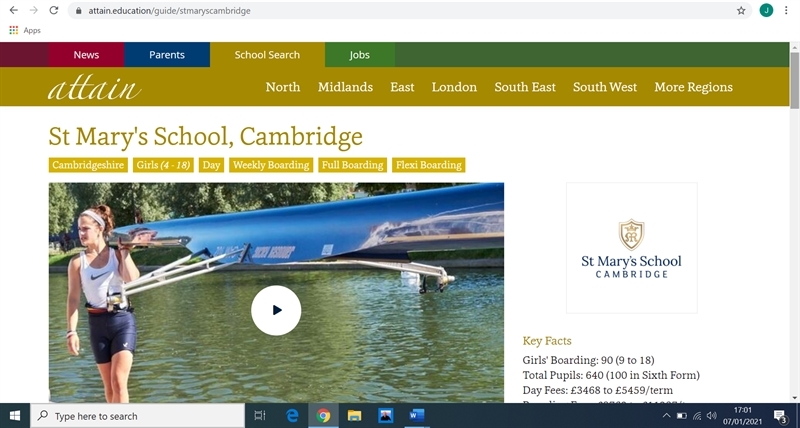Open the Chrome three-dot menu

[x=786, y=10]
